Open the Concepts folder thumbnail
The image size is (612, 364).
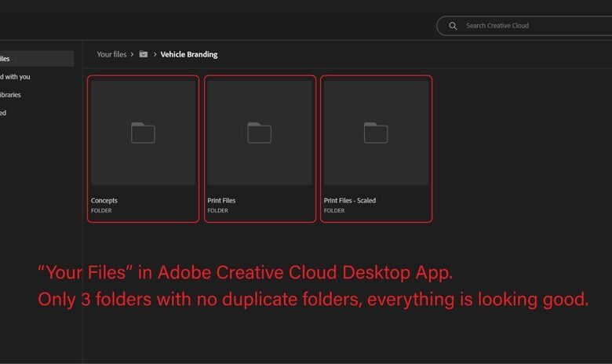(144, 133)
